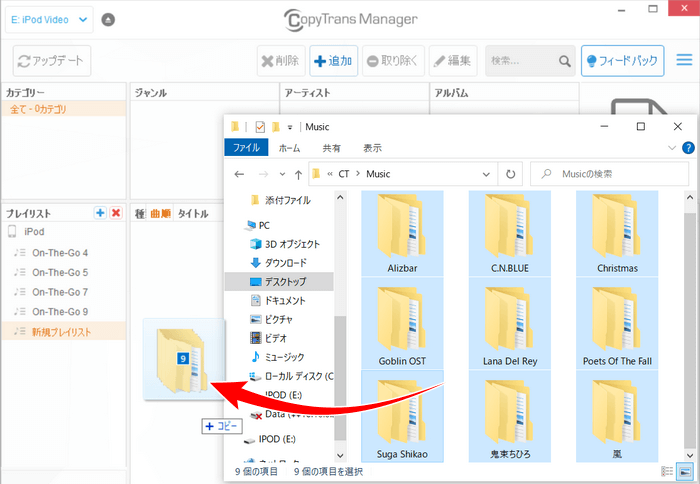
Task: Click the Explorer back arrow
Action: 239,174
